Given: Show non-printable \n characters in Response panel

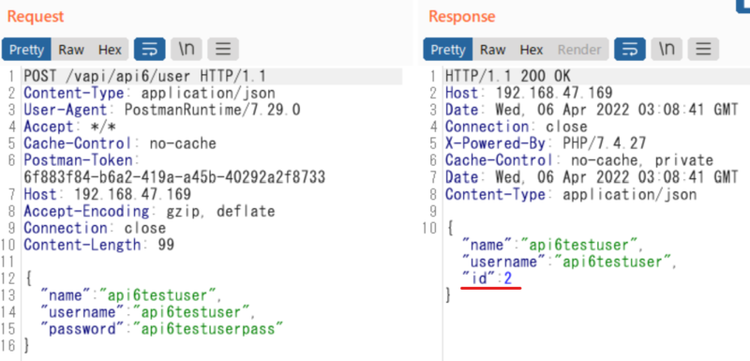Looking at the screenshot, I should pos(667,49).
